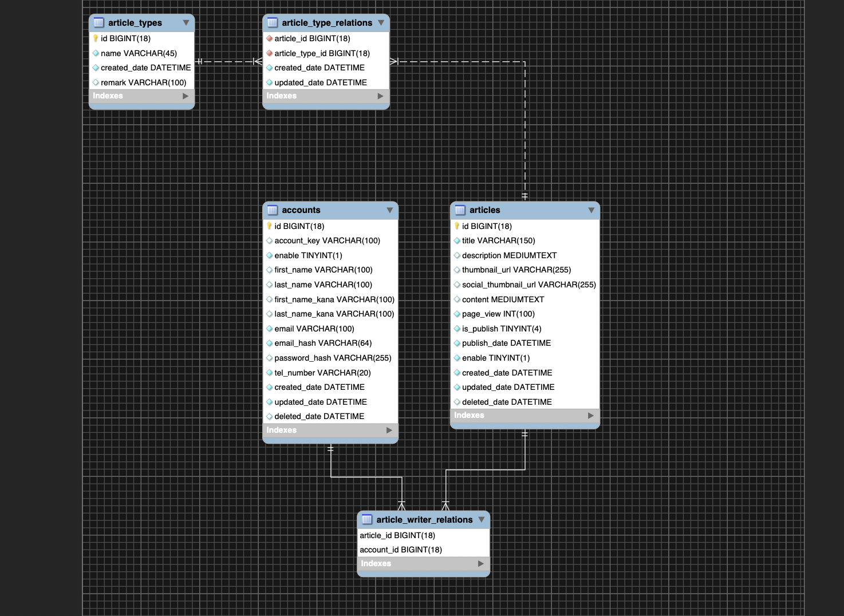
Task: Select the article_types table title
Action: 135,23
